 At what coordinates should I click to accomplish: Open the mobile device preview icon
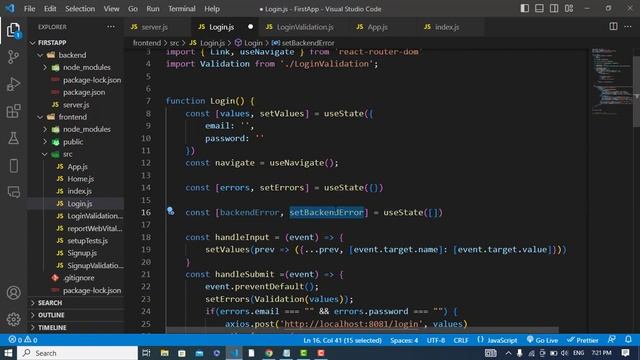coord(13,166)
